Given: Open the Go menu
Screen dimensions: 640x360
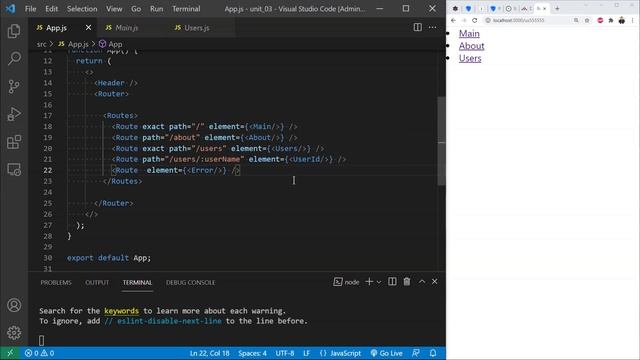Looking at the screenshot, I should point(136,9).
